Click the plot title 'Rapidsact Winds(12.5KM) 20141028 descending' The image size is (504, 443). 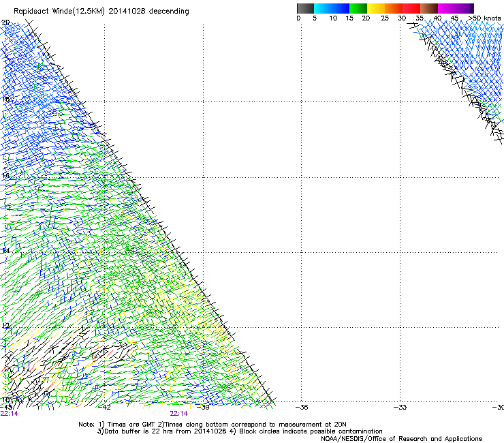click(101, 12)
